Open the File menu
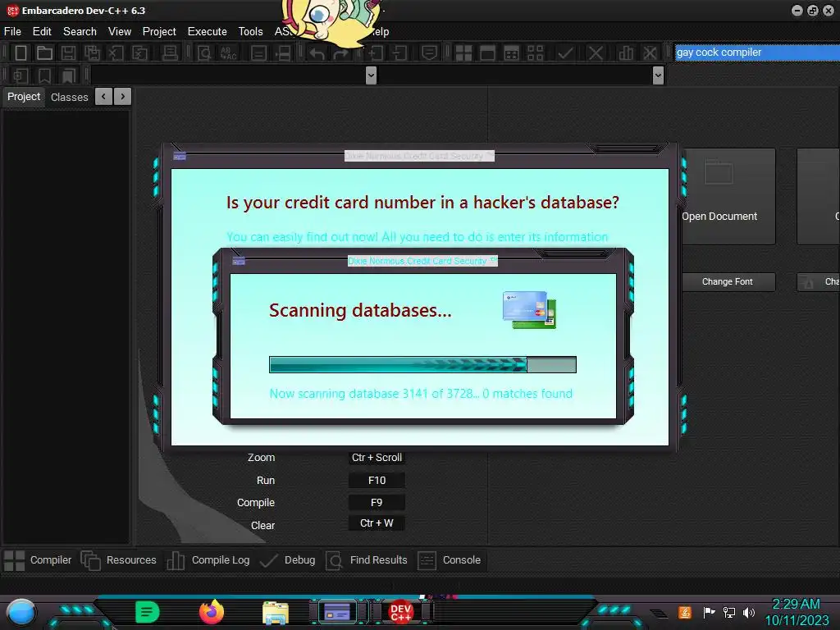The height and width of the screenshot is (630, 840). coord(12,32)
